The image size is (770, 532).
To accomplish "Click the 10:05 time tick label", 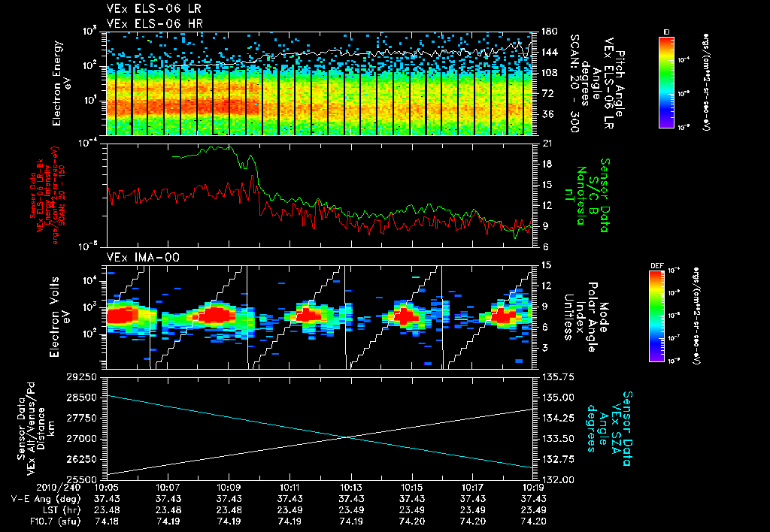I will click(x=107, y=488).
